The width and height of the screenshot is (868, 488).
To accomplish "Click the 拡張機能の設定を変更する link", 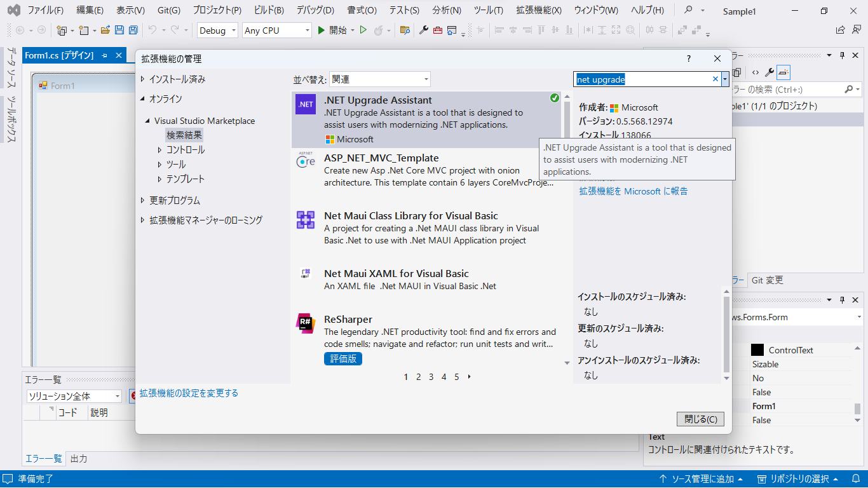I will [189, 393].
